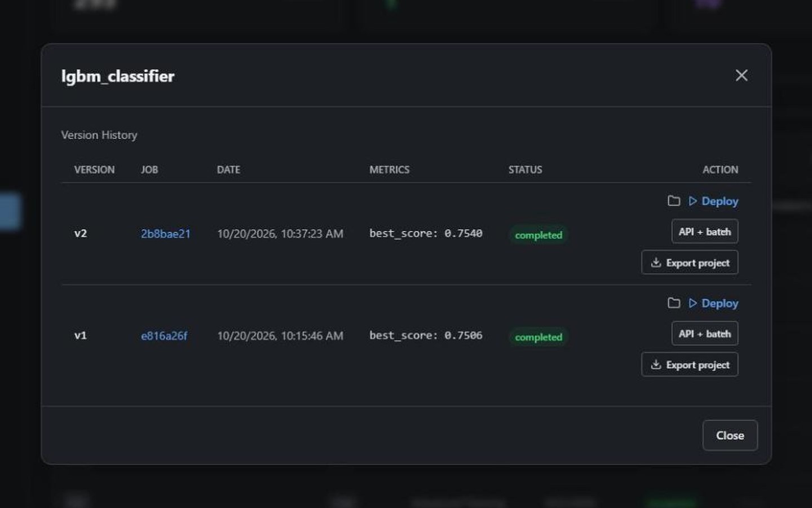Viewport: 812px width, 508px height.
Task: Click the Close button at dialog bottom
Action: (x=730, y=435)
